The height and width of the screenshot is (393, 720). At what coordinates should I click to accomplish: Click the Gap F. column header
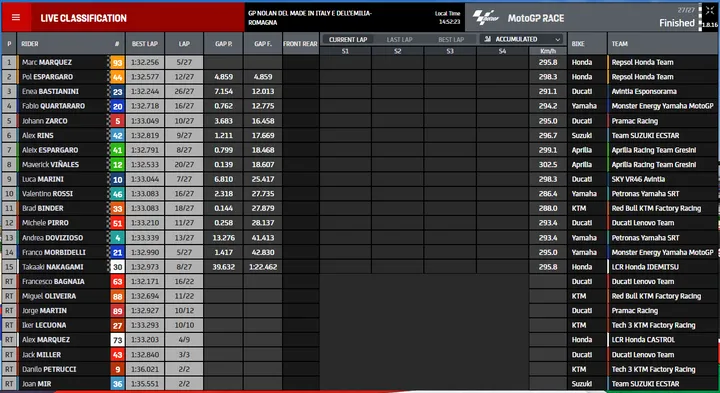point(263,44)
